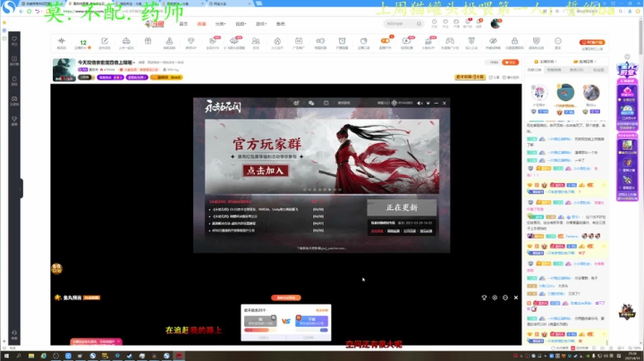Open the diamond VIP icon in streamer toolbar
The width and height of the screenshot is (644, 361).
coord(191,40)
